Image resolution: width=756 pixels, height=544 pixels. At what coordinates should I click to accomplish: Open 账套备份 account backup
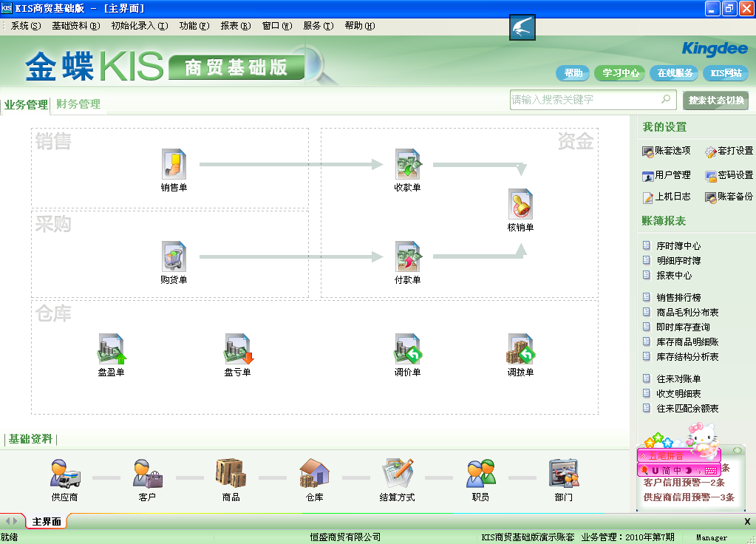click(729, 197)
